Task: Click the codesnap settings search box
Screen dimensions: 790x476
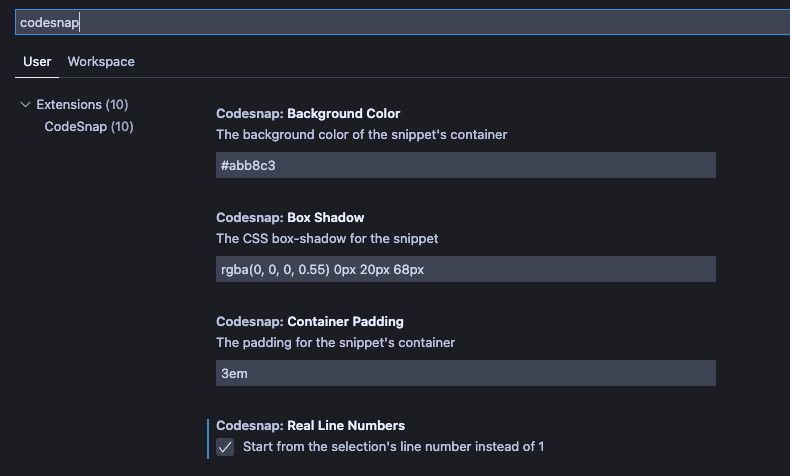Action: (403, 22)
